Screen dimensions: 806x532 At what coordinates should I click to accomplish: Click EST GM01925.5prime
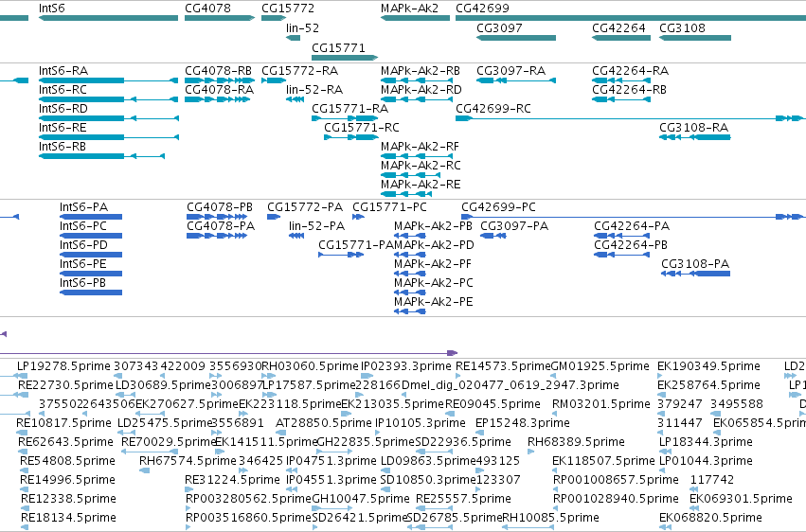click(x=600, y=366)
